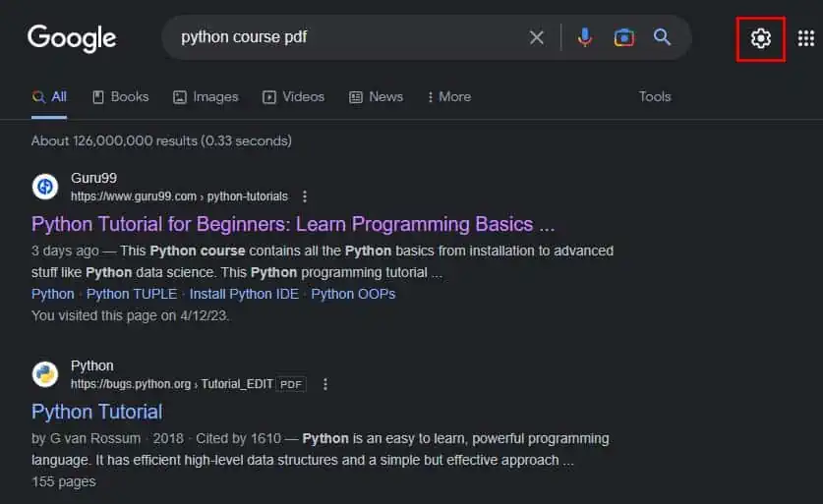Click the Python site favicon
The width and height of the screenshot is (823, 504).
click(45, 374)
